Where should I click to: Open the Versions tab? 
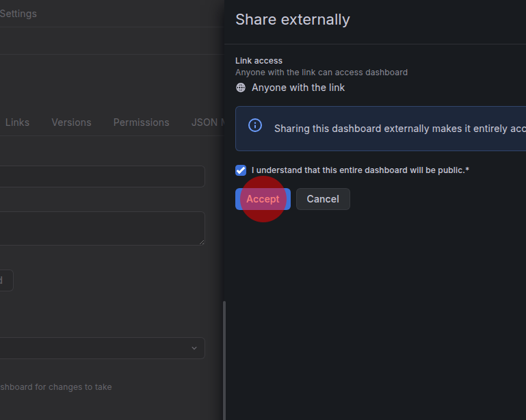(71, 122)
